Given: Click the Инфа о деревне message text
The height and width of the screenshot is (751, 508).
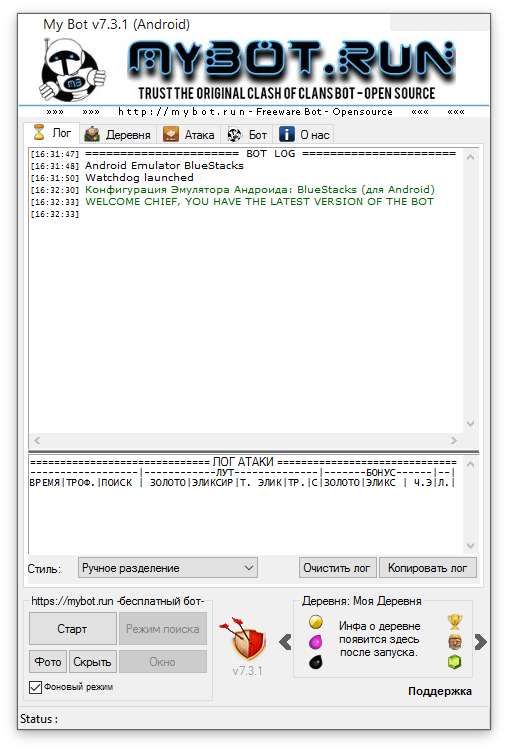Looking at the screenshot, I should (x=379, y=639).
